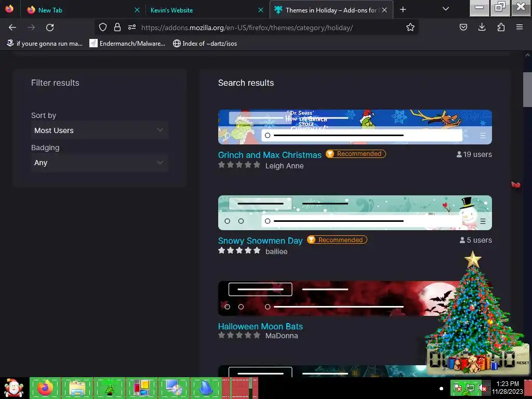Image resolution: width=532 pixels, height=399 pixels.
Task: Close the Kevin's Website tab
Action: point(261,10)
